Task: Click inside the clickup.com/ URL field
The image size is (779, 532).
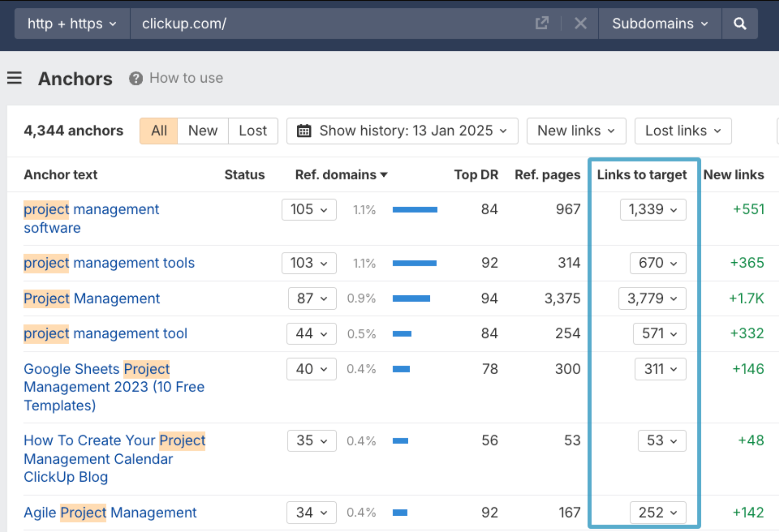Action: (332, 23)
